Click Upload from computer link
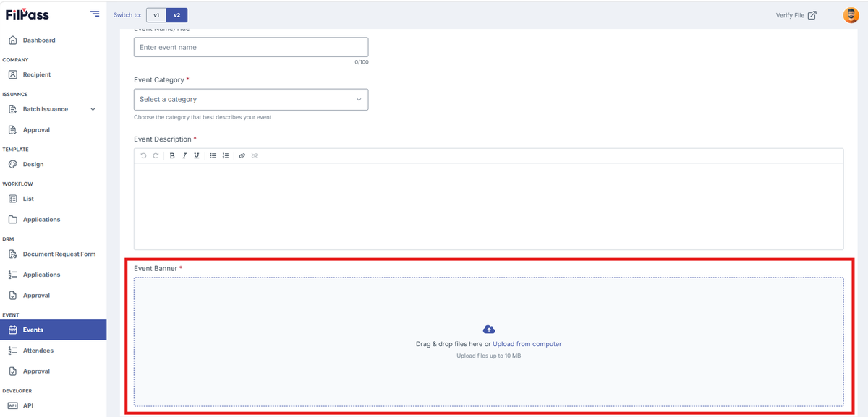The image size is (868, 417). coord(527,344)
